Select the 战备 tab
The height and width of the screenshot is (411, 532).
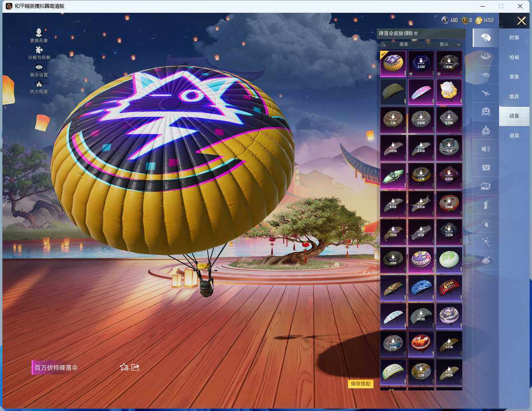coord(514,116)
